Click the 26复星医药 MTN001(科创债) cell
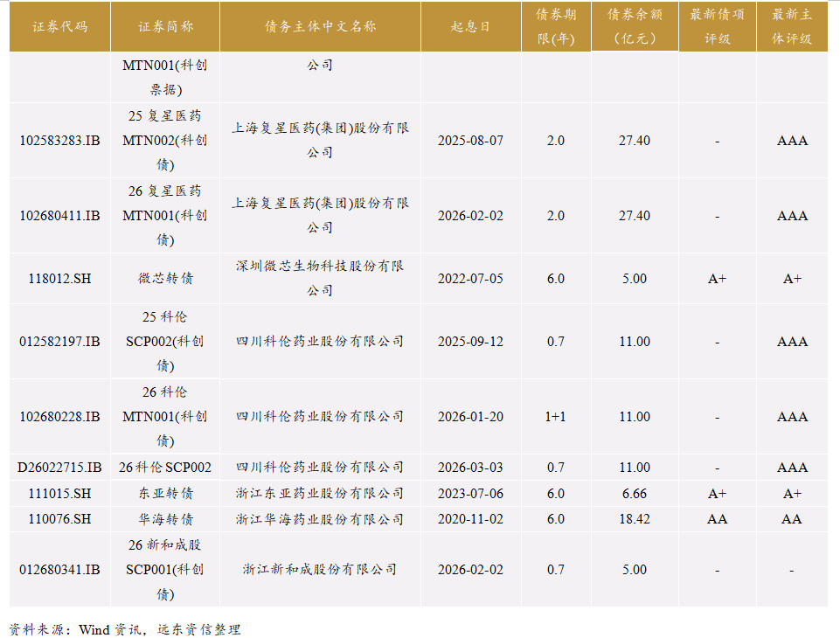This screenshot has height=638, width=840. point(165,215)
